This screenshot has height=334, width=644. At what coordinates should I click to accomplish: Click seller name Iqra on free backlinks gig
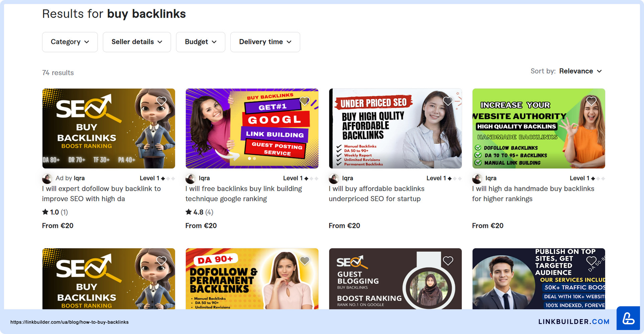point(204,178)
